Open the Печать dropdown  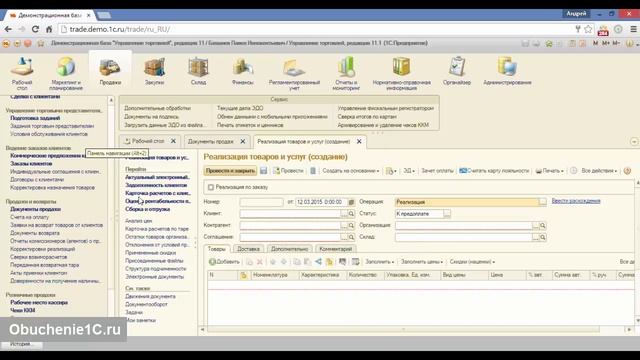click(549, 171)
